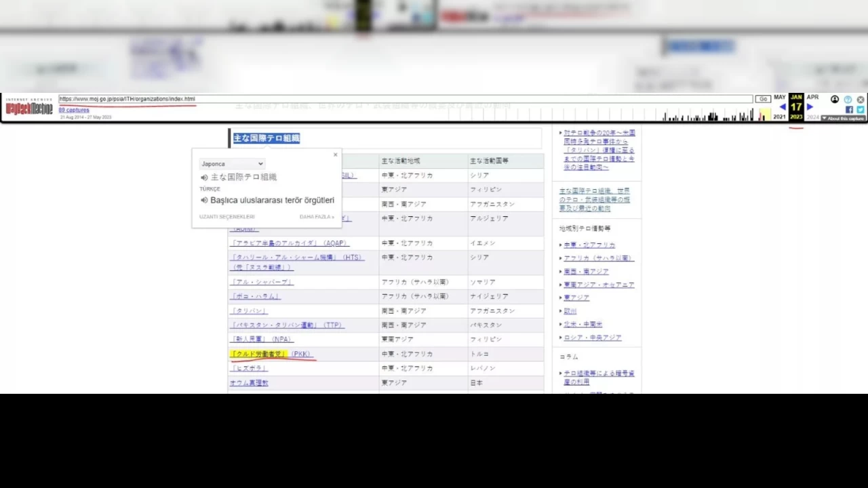The width and height of the screenshot is (868, 488).
Task: Open sidebar 北米・中南米 region link
Action: (x=583, y=324)
